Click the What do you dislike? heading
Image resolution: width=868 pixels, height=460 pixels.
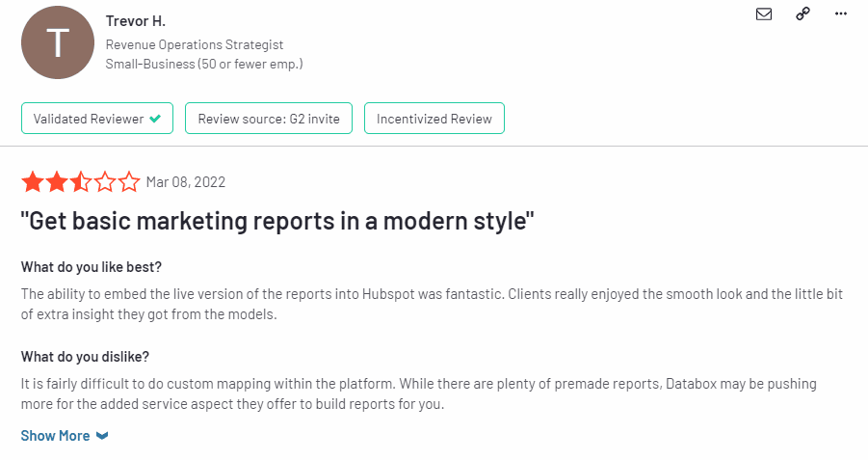point(85,357)
